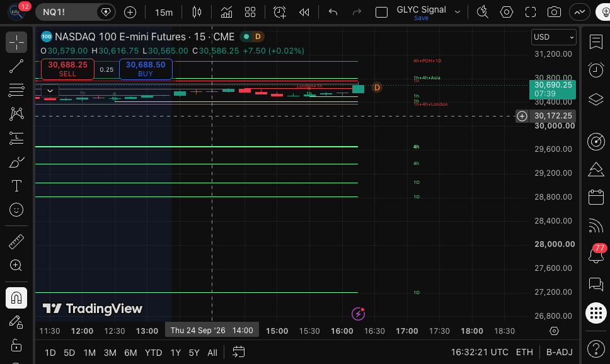This screenshot has height=364, width=610.
Task: Select the YTD time range
Action: click(153, 353)
